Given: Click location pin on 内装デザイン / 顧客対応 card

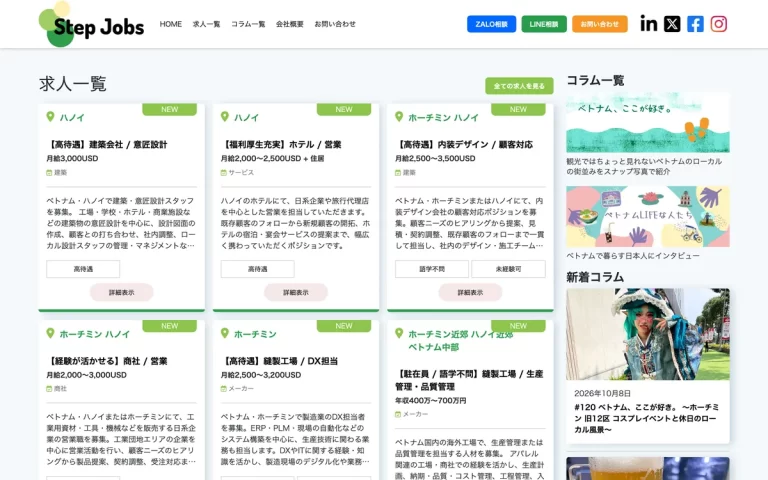Looking at the screenshot, I should [x=399, y=117].
